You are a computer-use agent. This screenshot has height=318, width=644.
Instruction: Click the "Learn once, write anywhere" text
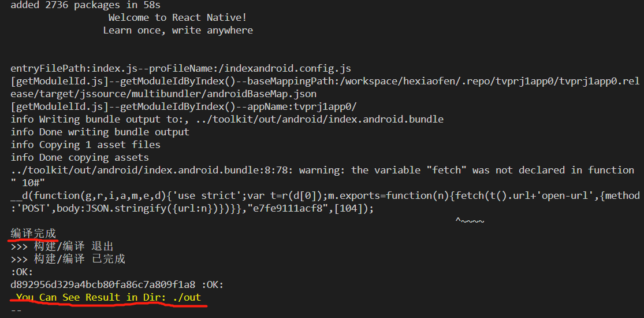pos(177,30)
